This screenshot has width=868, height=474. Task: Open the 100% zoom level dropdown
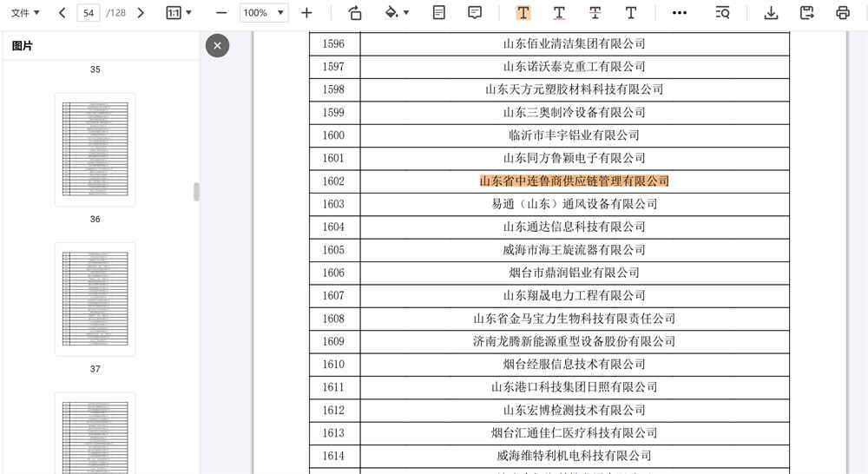pos(264,13)
